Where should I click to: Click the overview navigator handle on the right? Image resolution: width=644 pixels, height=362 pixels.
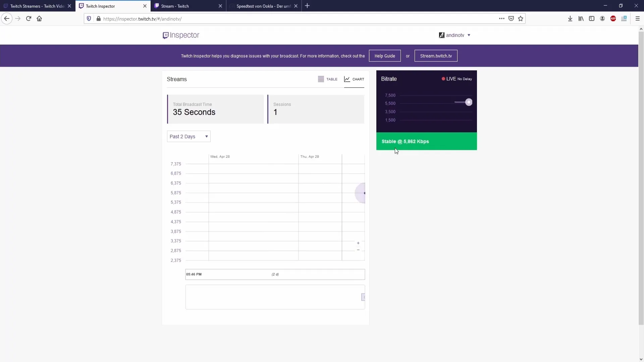pos(363,297)
